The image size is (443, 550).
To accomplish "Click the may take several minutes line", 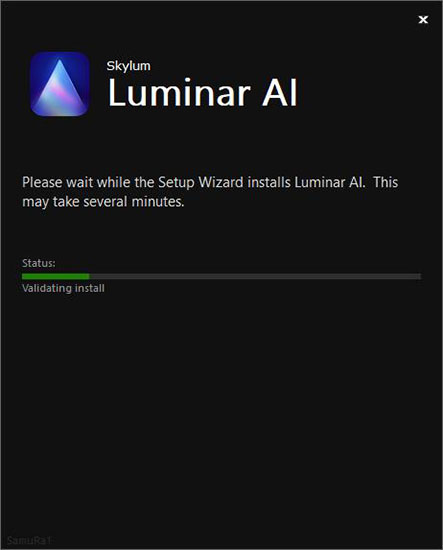I will pyautogui.click(x=103, y=202).
